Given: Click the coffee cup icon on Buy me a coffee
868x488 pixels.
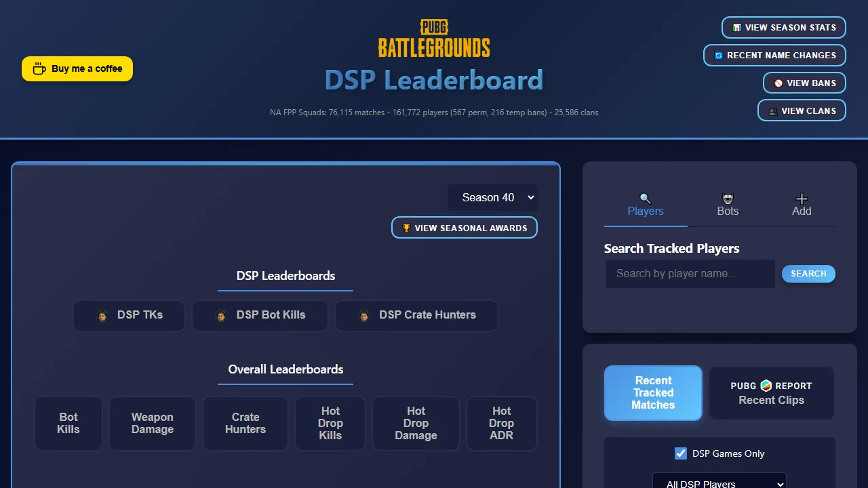Looking at the screenshot, I should pos(38,68).
